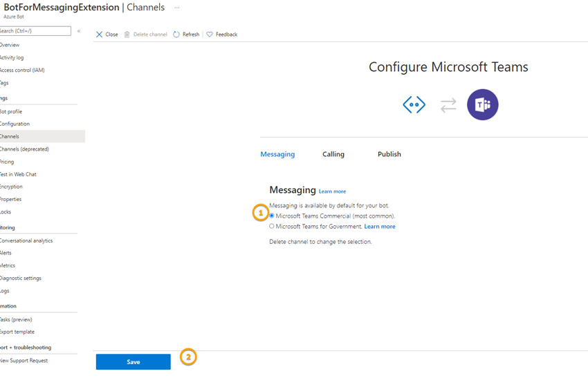Open Learn more link beside Messaging heading
588x378 pixels.
click(332, 191)
